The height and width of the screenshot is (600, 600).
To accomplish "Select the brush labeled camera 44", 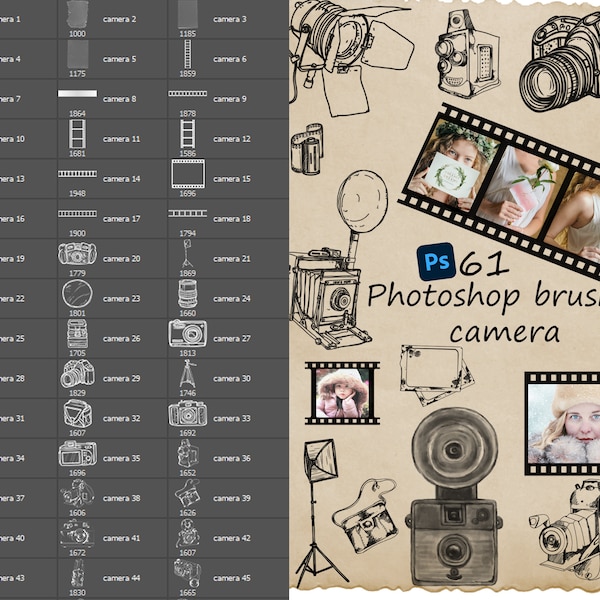I will pyautogui.click(x=112, y=578).
